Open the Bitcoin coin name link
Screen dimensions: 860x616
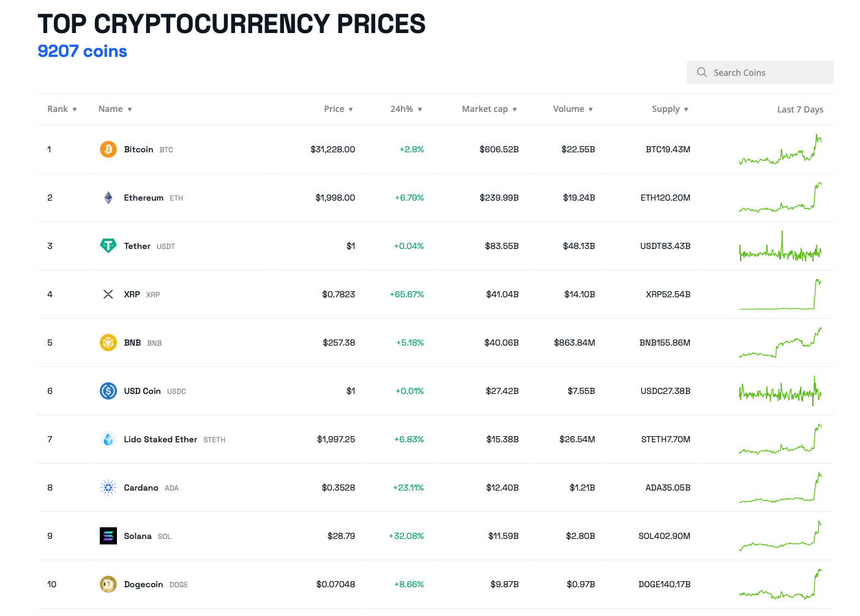coord(138,149)
